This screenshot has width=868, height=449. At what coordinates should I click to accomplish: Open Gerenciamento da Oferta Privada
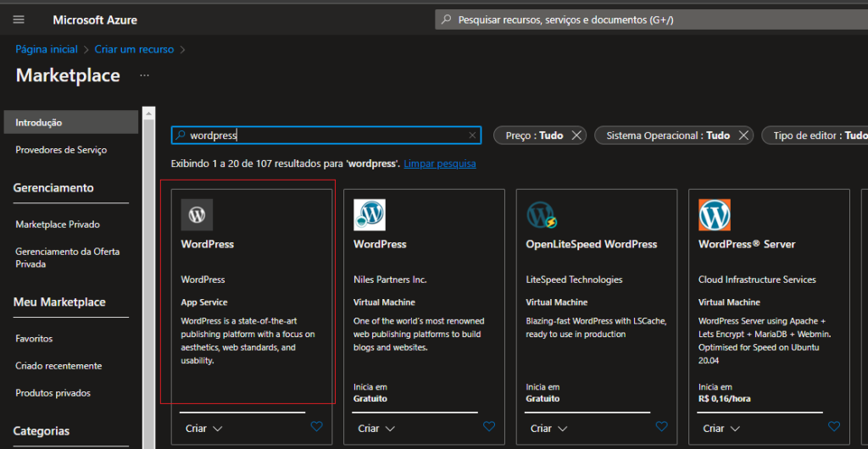[68, 258]
